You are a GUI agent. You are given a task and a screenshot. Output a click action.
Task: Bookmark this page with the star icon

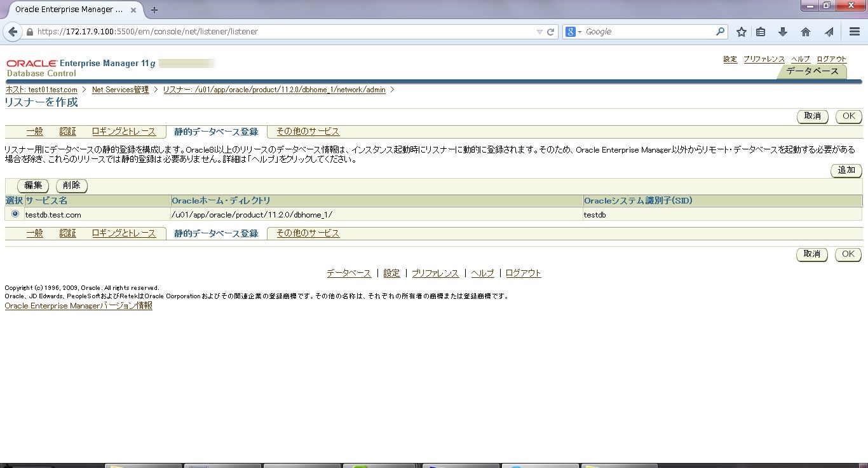[741, 32]
